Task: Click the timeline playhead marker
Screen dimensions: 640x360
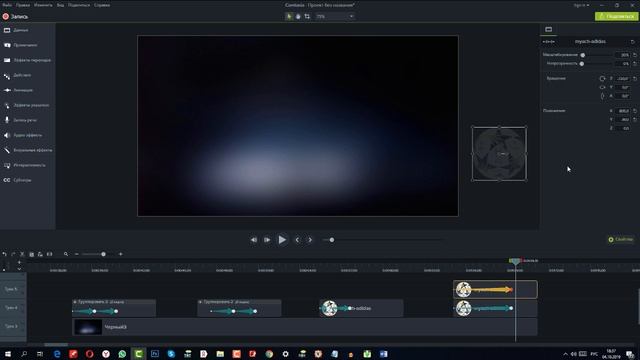Action: [515, 261]
